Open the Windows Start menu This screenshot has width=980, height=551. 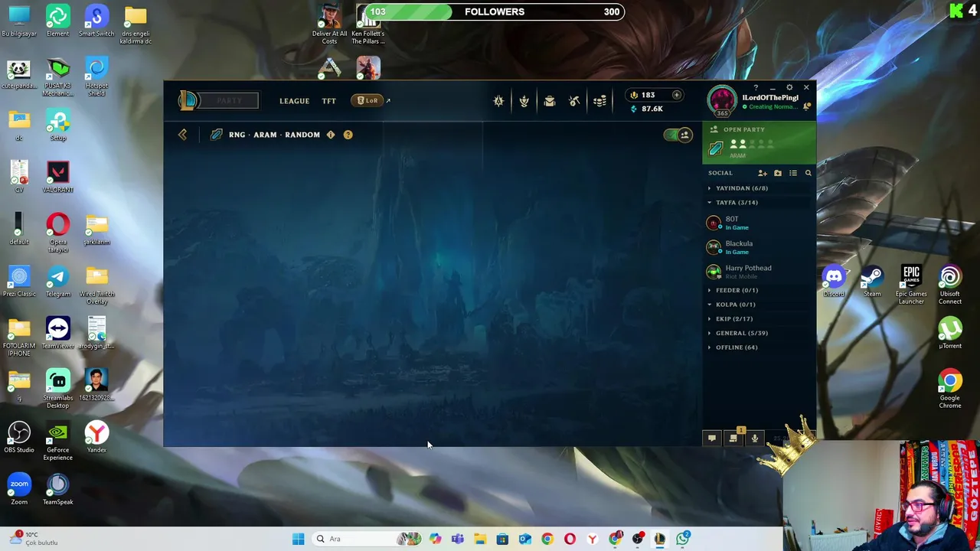tap(298, 539)
